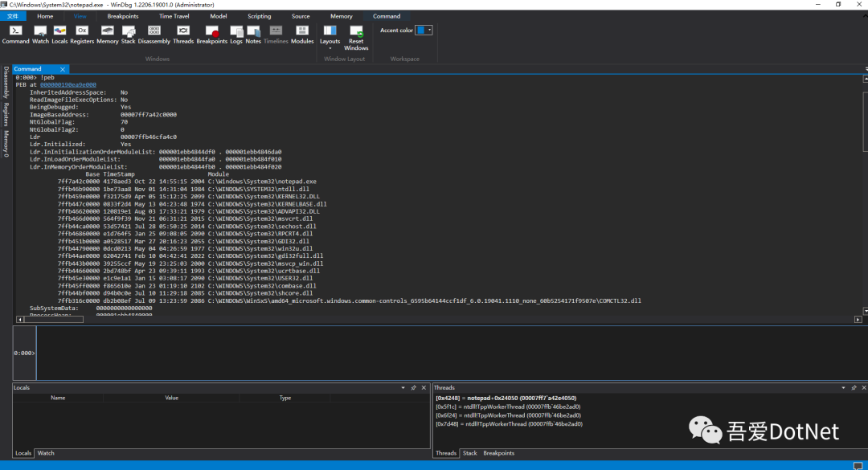
Task: Open the Disassembly window icon
Action: pyautogui.click(x=154, y=35)
